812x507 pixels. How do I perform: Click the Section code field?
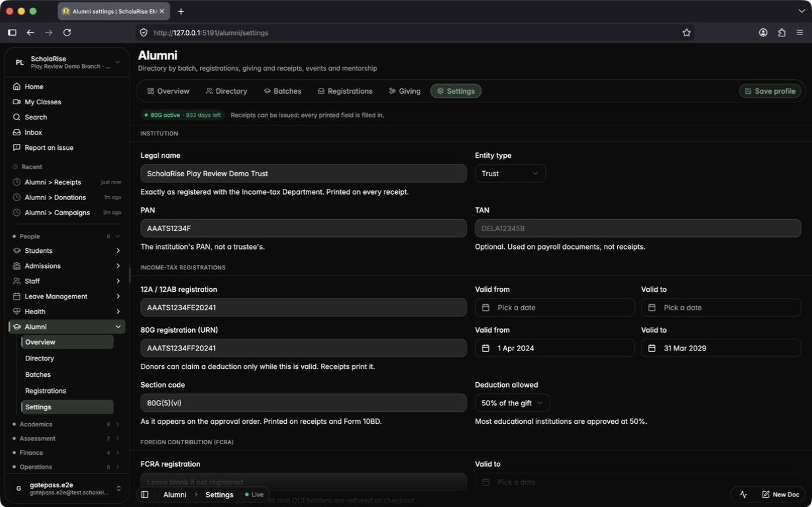(x=303, y=403)
